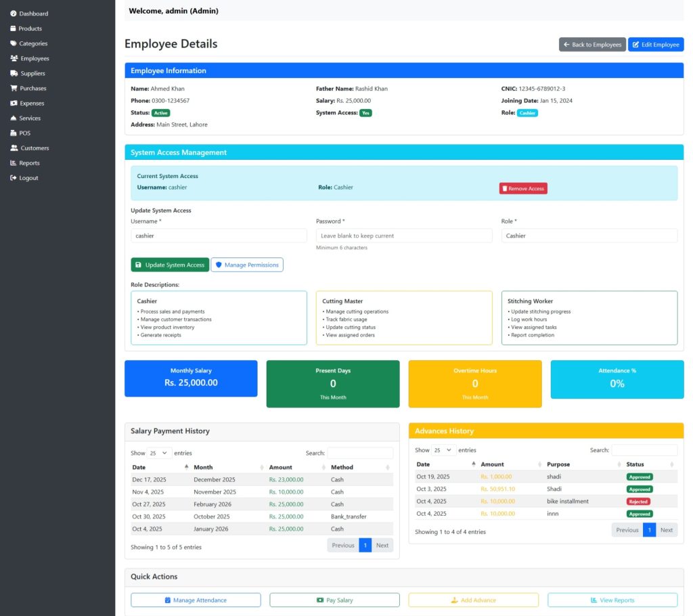Click the Dashboard icon in sidebar

pyautogui.click(x=14, y=14)
